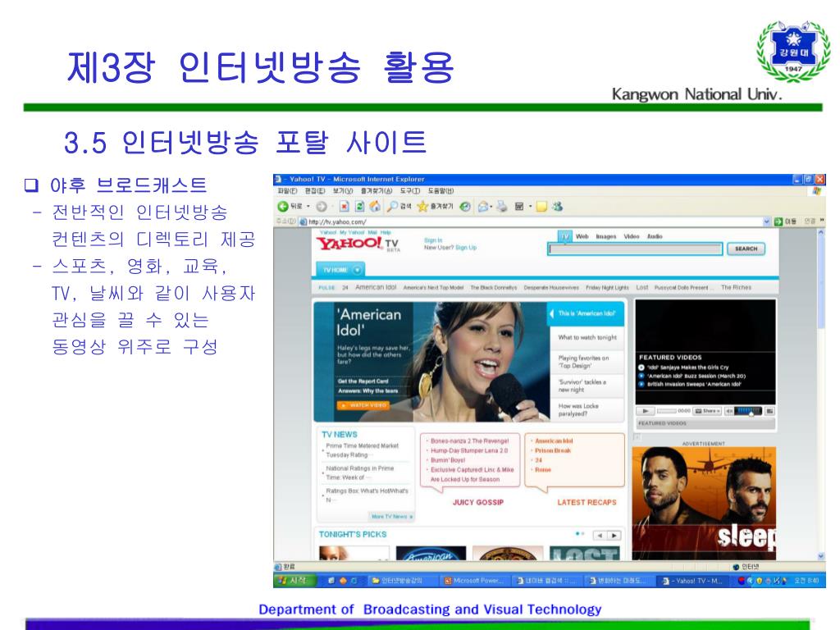Click the Sign In link
Image resolution: width=840 pixels, height=630 pixels.
coord(433,240)
